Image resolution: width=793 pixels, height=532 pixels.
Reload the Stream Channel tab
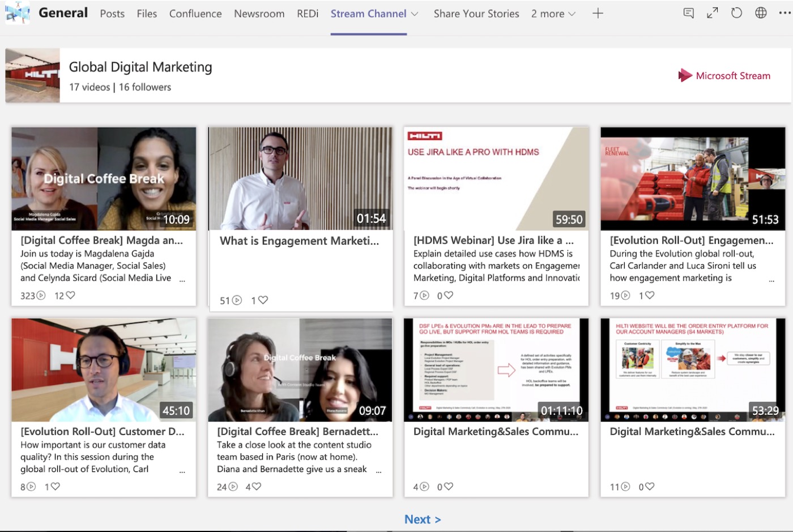point(736,13)
